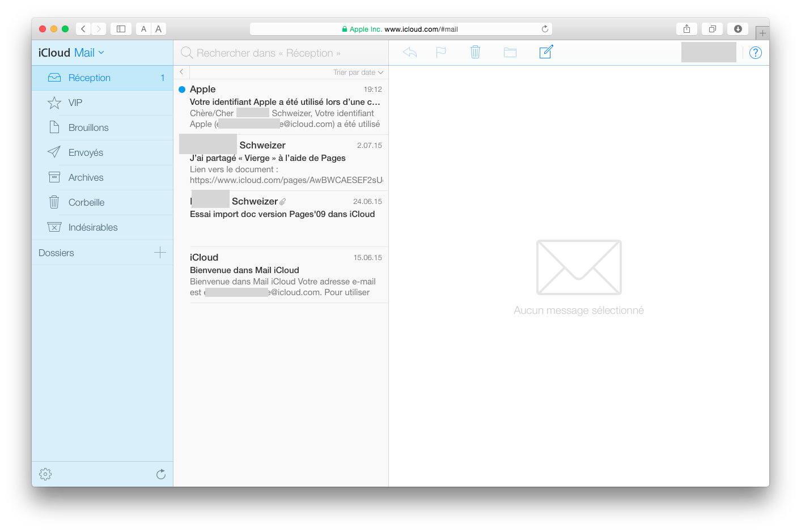This screenshot has width=801, height=532.
Task: Toggle the Safari sidebar button
Action: coord(121,29)
